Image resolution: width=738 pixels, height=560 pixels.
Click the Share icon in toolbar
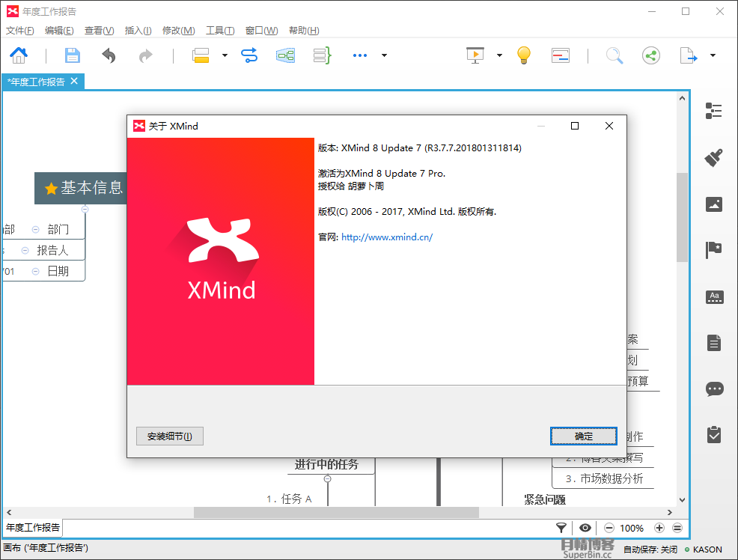(650, 55)
